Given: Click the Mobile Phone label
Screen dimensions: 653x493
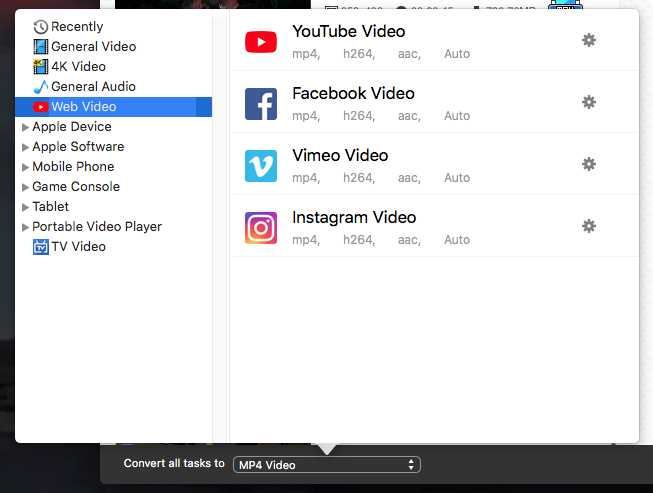Looking at the screenshot, I should point(73,167).
